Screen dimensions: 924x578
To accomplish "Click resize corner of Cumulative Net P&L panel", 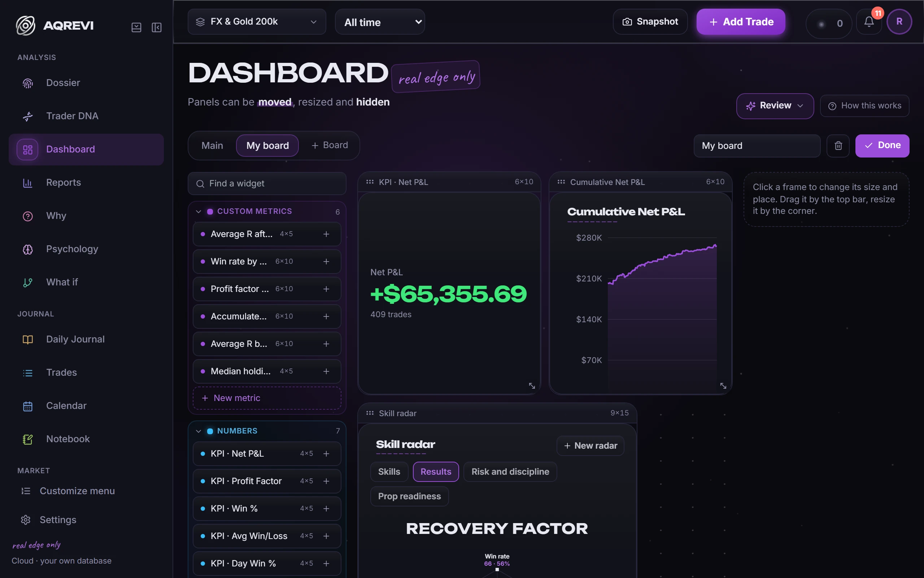I will 723,386.
